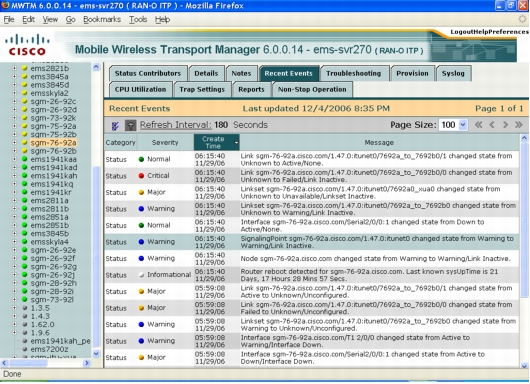
Task: Click the Refresh Interval link
Action: coord(176,125)
